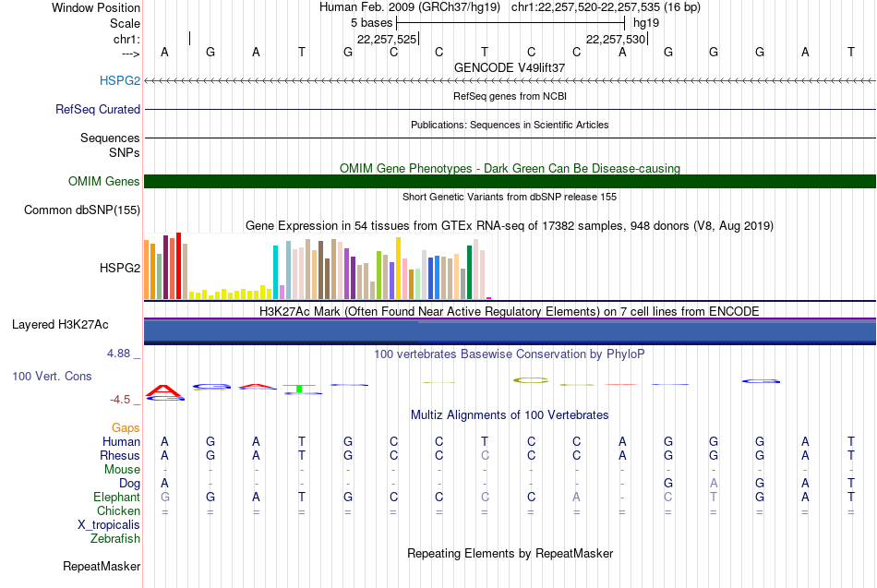
Task: Select the dark maroon GTEx bar
Action: point(165,268)
